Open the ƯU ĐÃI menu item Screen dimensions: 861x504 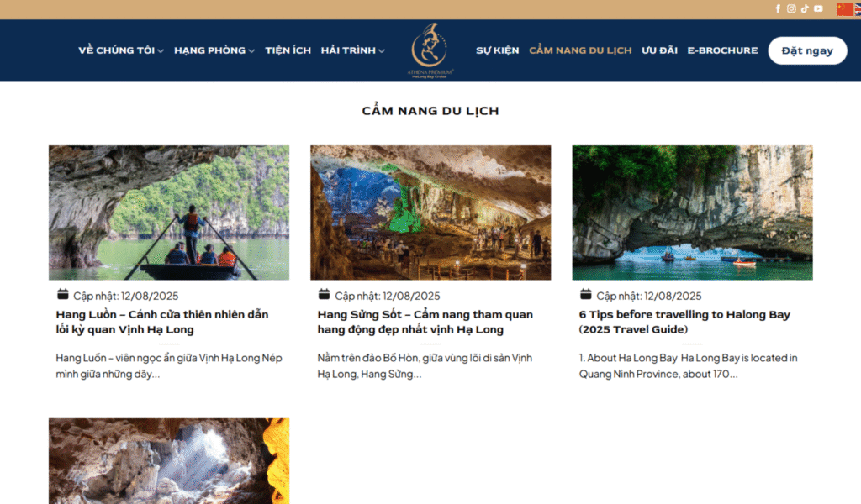pos(659,50)
